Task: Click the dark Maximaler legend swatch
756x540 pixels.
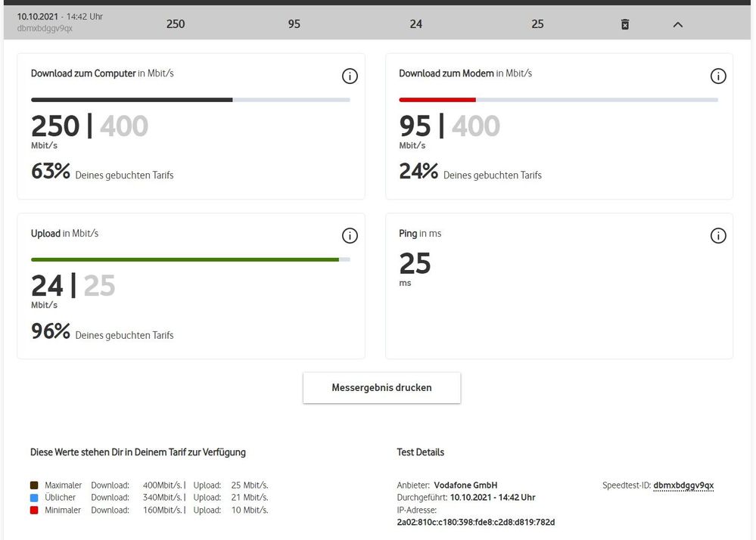Action: click(x=34, y=486)
